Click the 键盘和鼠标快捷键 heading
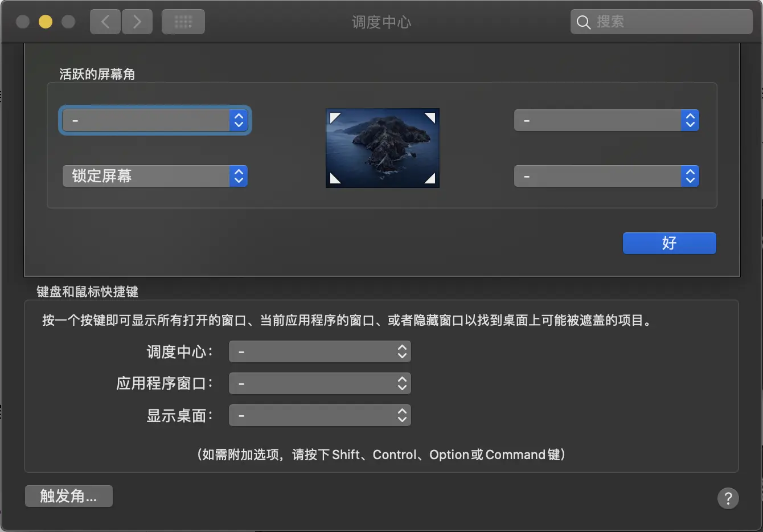 pos(88,292)
